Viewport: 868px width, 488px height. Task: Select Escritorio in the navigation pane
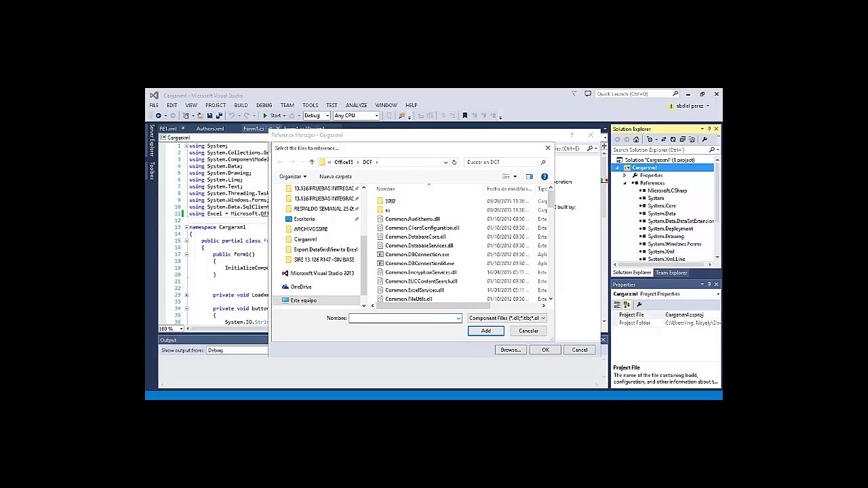point(304,219)
